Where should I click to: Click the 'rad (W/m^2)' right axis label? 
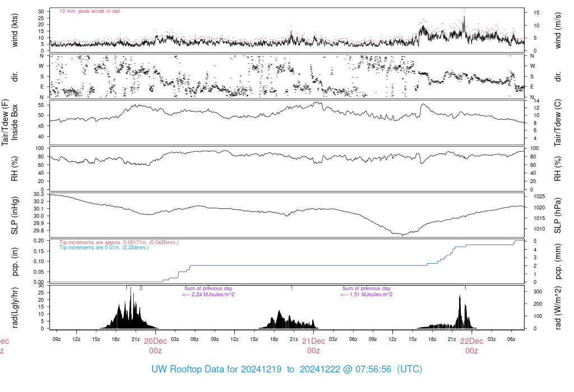558,308
